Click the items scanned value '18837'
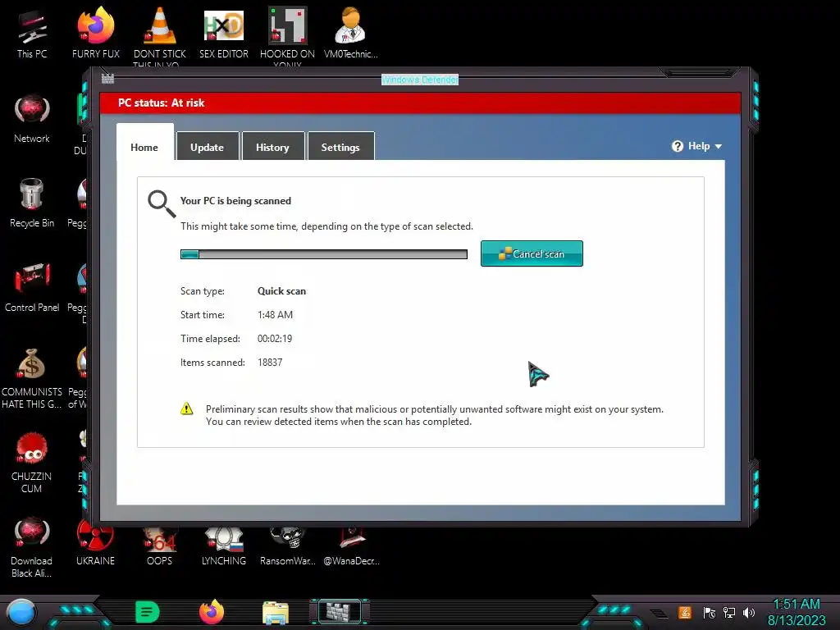This screenshot has width=840, height=630. coord(270,362)
